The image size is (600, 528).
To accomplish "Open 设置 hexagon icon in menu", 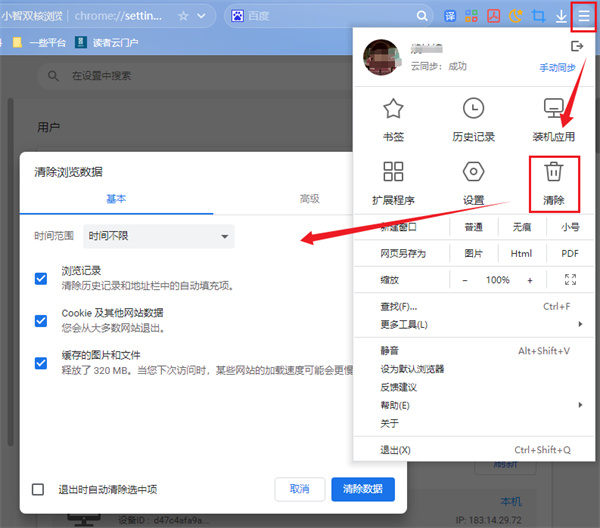I will click(473, 171).
